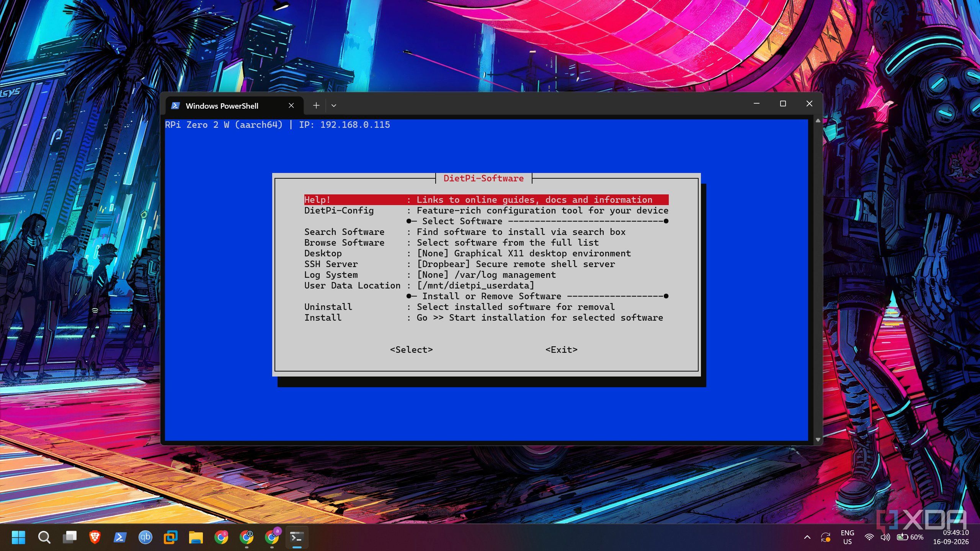Choose the Uninstall entry
The height and width of the screenshot is (551, 980).
[486, 307]
